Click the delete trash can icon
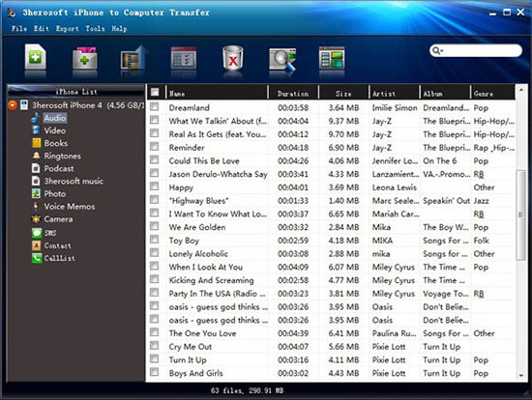532x400 pixels. pos(233,58)
